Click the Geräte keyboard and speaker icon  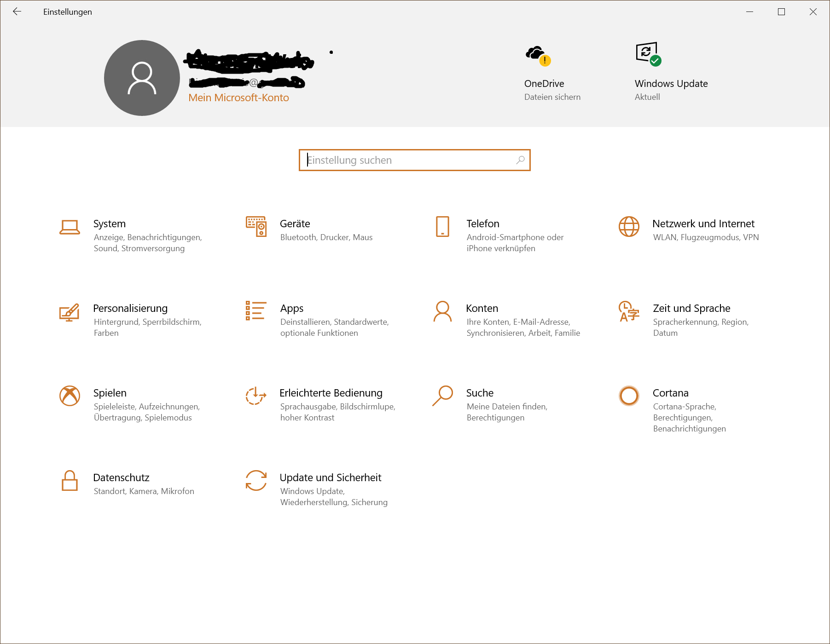(x=256, y=226)
